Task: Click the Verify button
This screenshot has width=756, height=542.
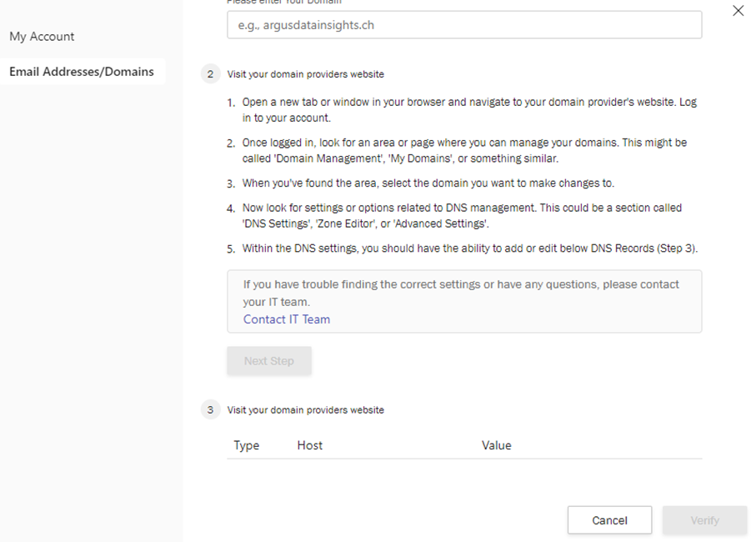Action: coord(704,520)
